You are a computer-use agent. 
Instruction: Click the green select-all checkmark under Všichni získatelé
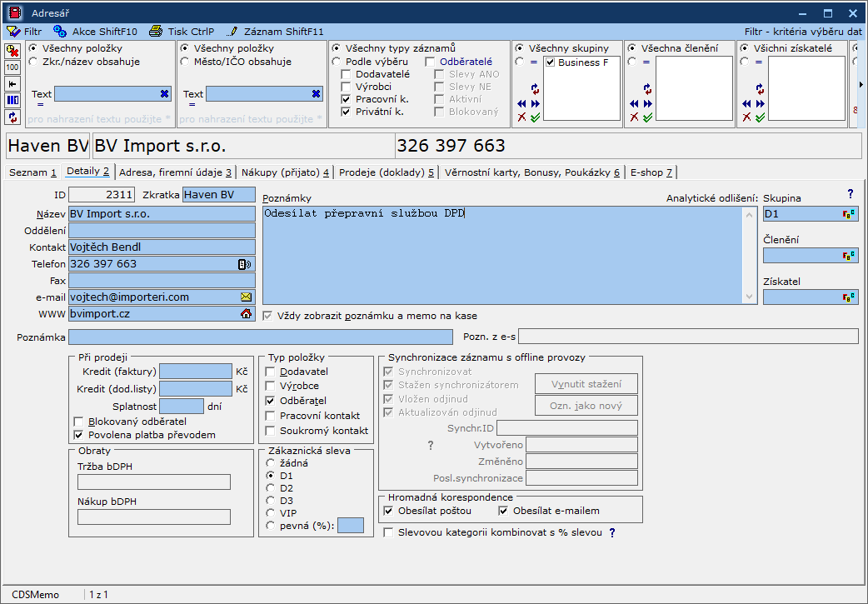tap(761, 117)
